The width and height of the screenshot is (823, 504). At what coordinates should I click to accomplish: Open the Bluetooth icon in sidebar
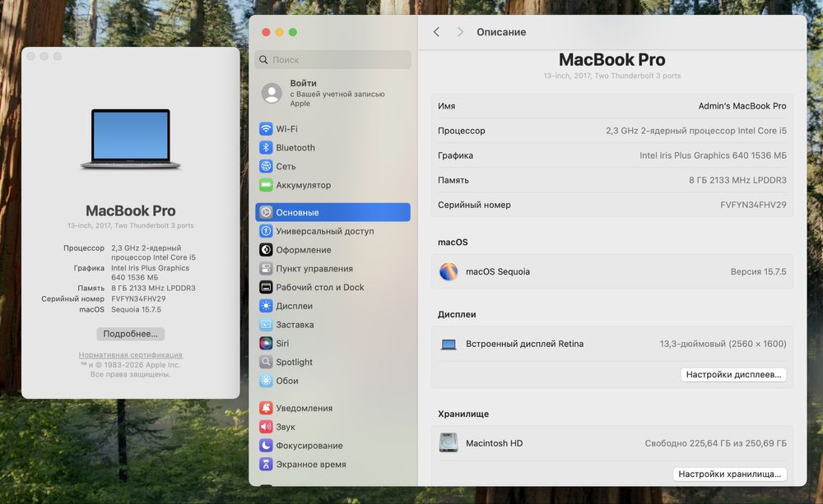click(266, 147)
